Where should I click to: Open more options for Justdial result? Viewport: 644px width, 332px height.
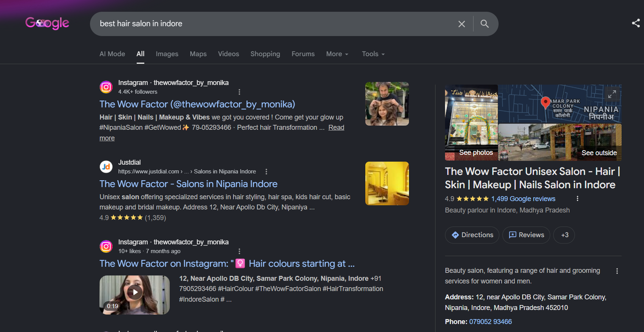[266, 172]
